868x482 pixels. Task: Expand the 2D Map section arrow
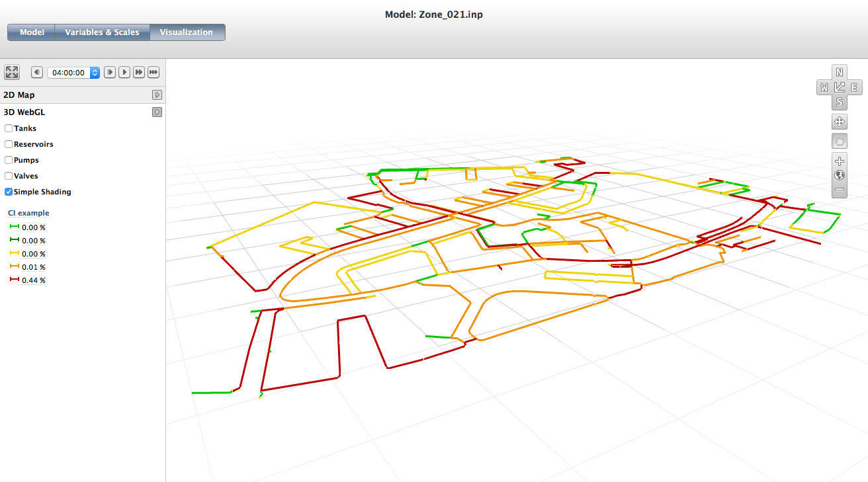tap(157, 95)
